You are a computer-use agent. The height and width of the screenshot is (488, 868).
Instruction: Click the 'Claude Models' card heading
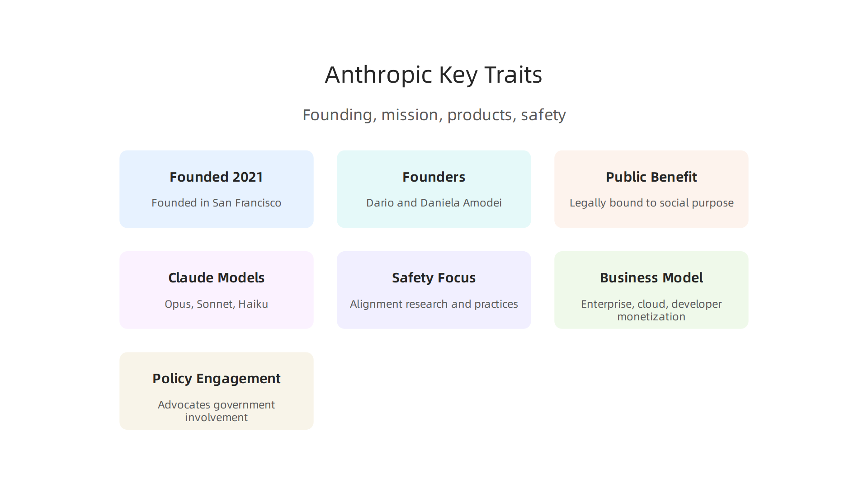tap(216, 278)
